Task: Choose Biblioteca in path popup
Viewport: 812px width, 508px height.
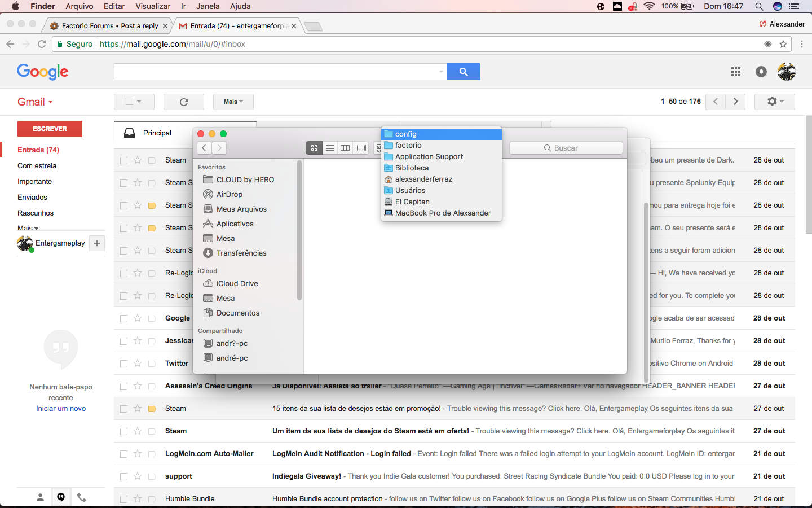Action: click(x=442, y=168)
